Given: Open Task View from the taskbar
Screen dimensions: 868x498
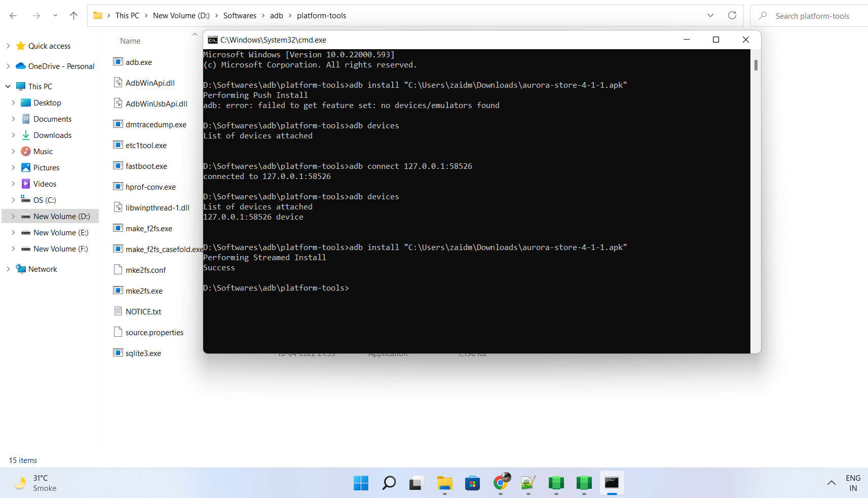Looking at the screenshot, I should point(416,483).
